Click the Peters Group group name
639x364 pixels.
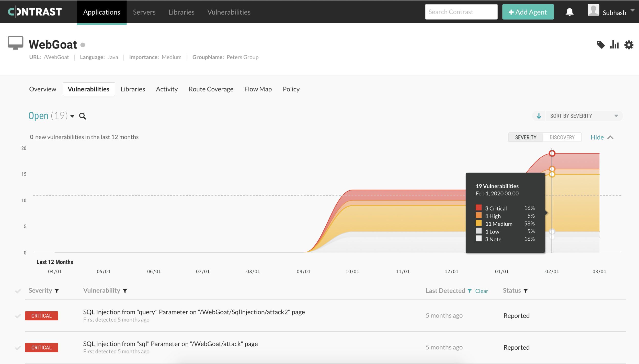pos(242,57)
